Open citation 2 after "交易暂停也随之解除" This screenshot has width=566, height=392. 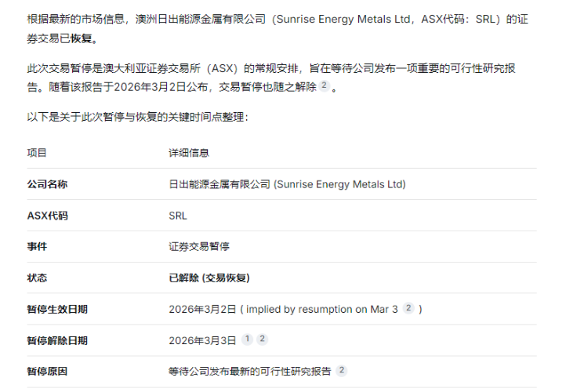(325, 86)
